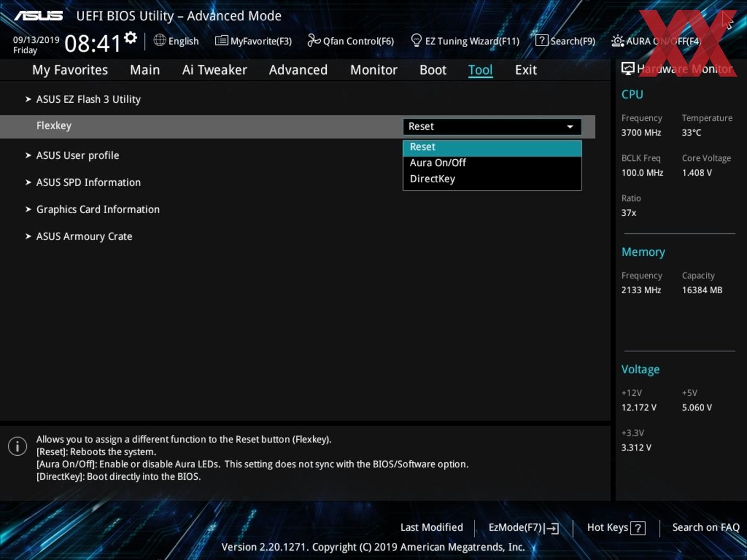
Task: Switch to EzMode(F7)
Action: 515,528
